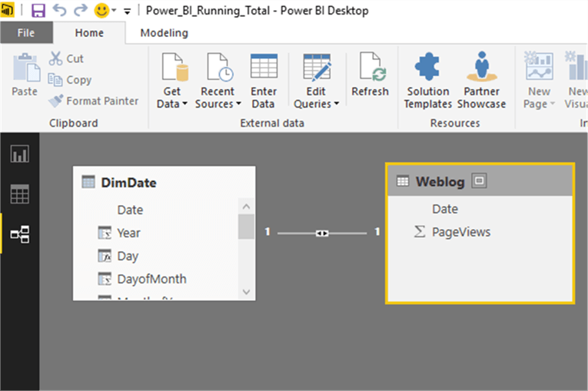
Task: Open the Enter Data dialog
Action: pos(264,80)
